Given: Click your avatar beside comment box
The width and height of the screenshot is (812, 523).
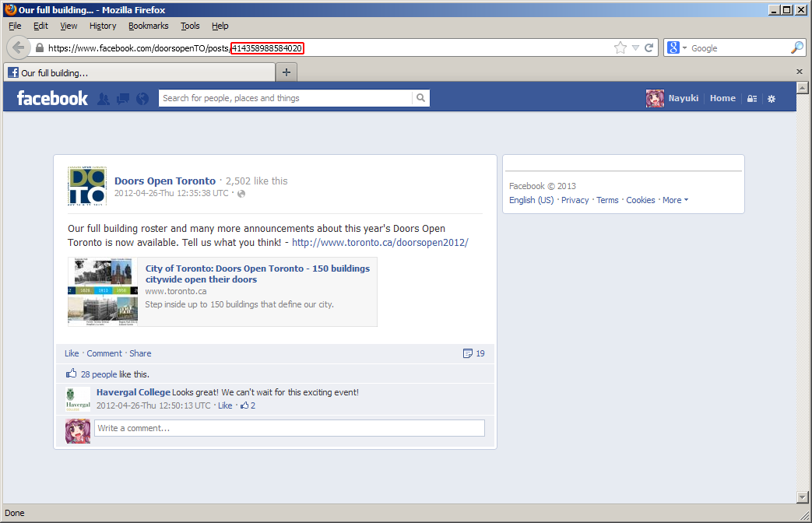Looking at the screenshot, I should click(x=78, y=431).
